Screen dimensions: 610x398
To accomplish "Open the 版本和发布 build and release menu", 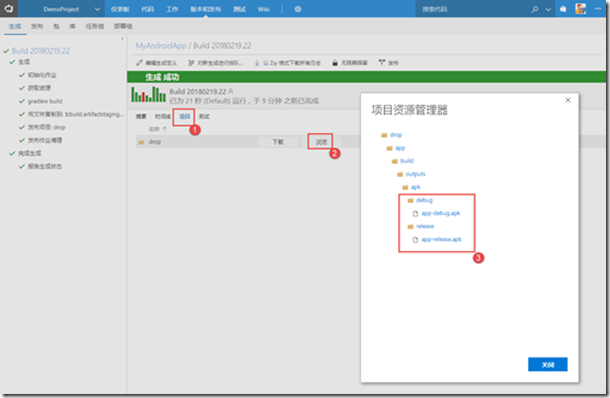I will coord(205,9).
